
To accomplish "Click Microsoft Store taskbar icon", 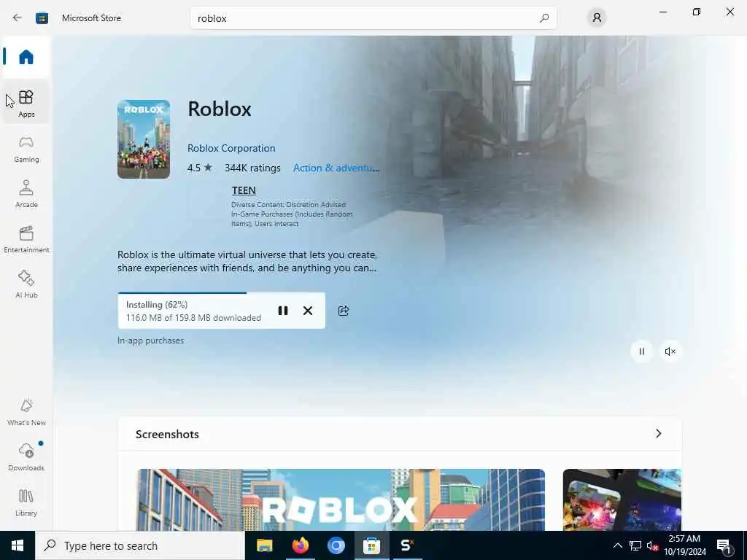I will point(371,545).
